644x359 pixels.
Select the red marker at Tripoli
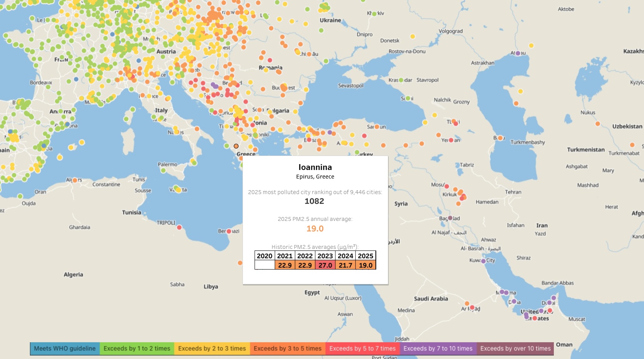click(179, 227)
